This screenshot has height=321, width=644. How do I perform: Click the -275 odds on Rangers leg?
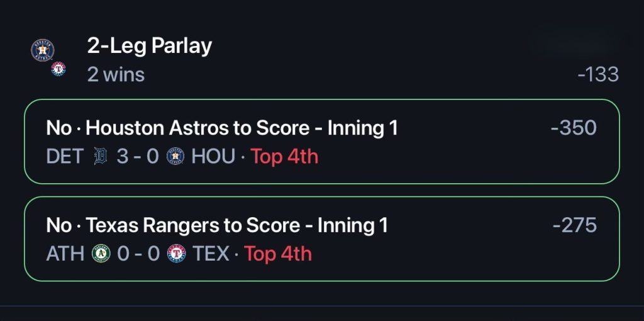click(575, 225)
